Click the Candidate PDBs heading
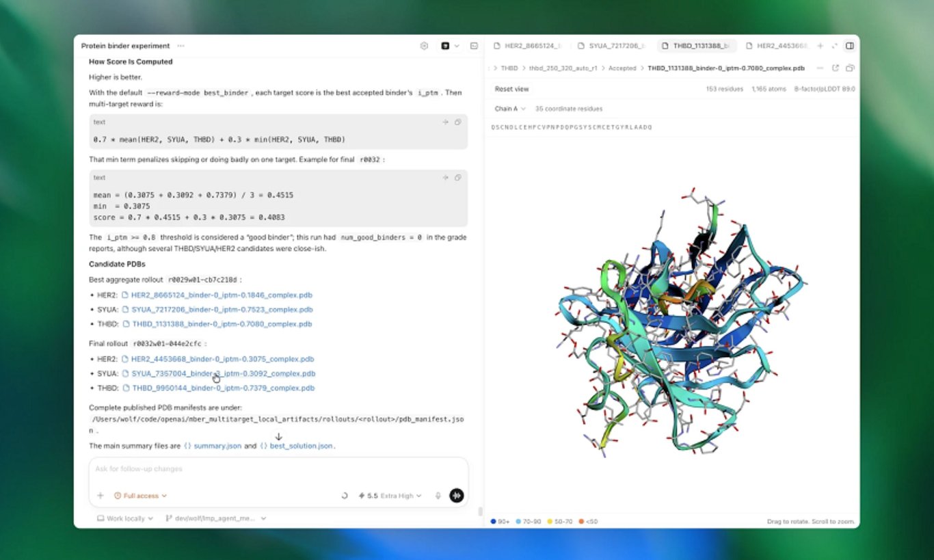934x560 pixels. [x=117, y=264]
